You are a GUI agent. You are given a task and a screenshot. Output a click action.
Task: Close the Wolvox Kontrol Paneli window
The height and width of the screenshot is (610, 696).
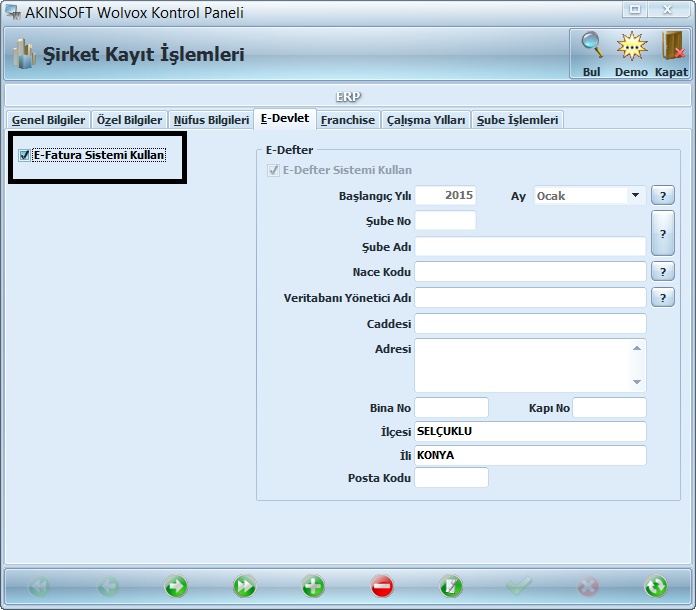[x=667, y=9]
